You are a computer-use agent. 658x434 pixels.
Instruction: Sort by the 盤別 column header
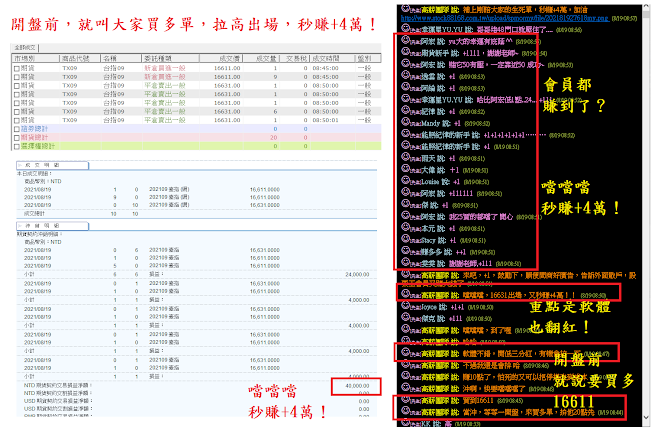[368, 58]
